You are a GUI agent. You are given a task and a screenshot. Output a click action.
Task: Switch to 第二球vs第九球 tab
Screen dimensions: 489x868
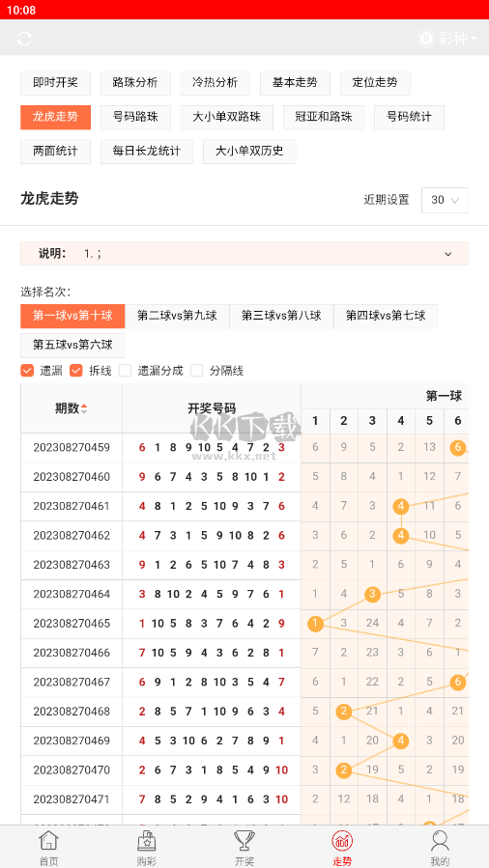point(177,316)
